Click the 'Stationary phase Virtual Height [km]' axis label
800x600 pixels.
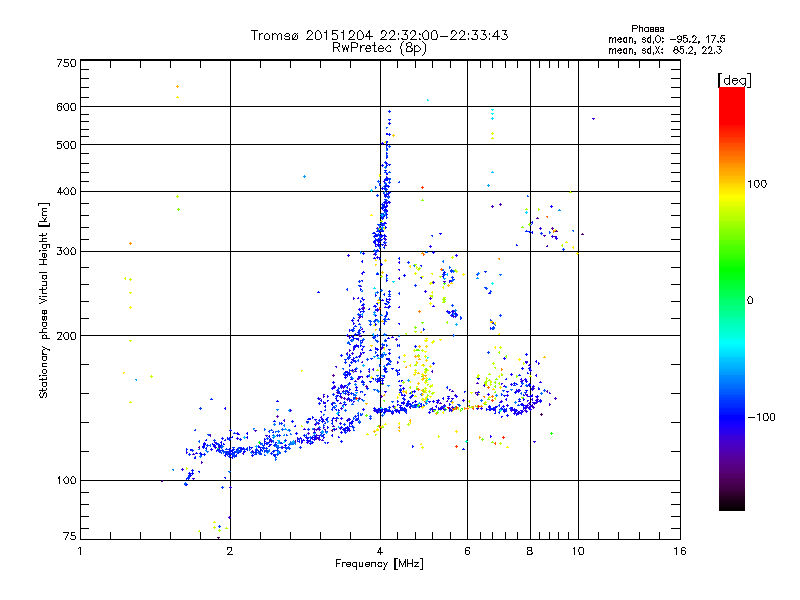tap(44, 300)
